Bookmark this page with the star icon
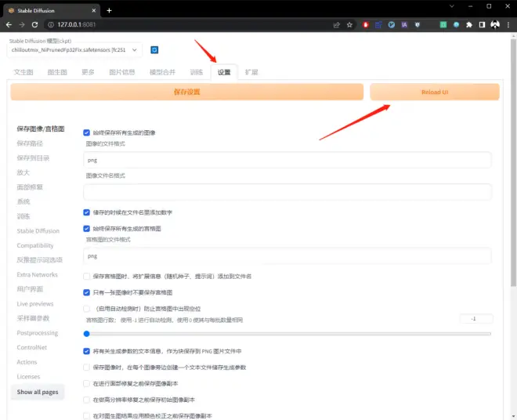The height and width of the screenshot is (420, 517). (350, 24)
